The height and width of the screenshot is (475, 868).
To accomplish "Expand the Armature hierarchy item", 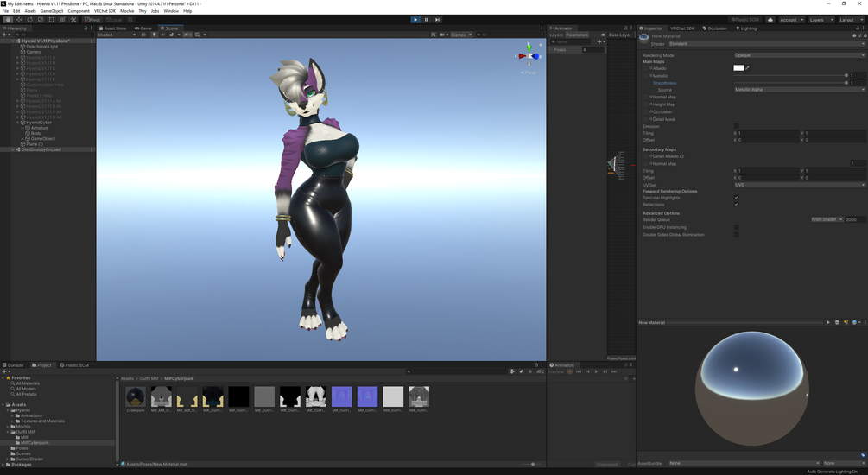I will point(22,128).
